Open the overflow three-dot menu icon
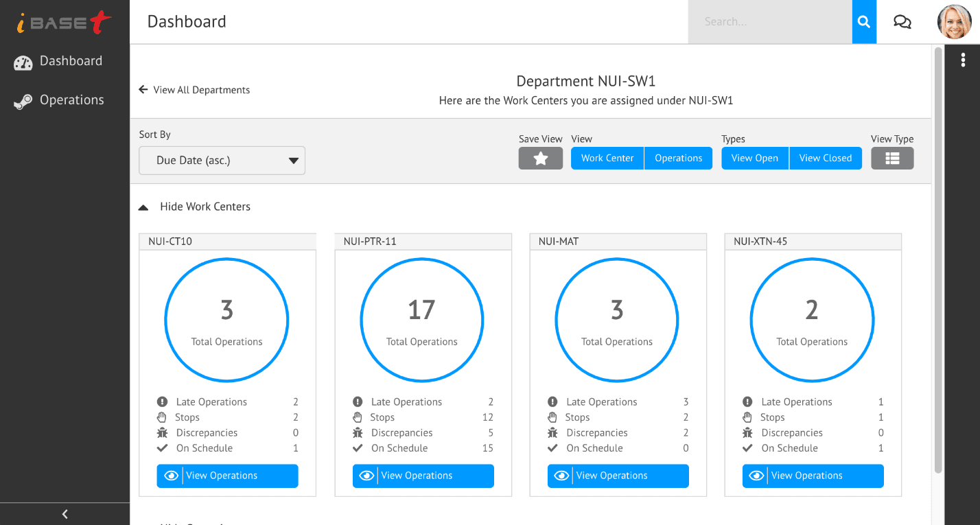 point(963,60)
